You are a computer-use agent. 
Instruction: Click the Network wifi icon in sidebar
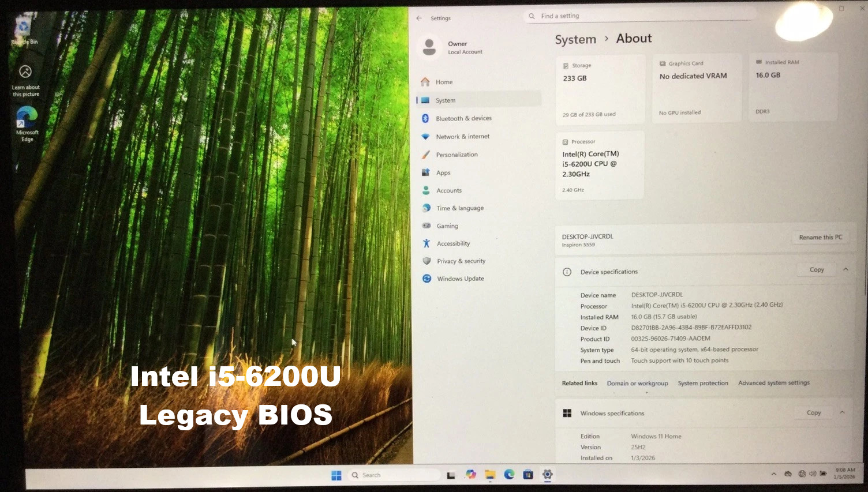(x=425, y=137)
